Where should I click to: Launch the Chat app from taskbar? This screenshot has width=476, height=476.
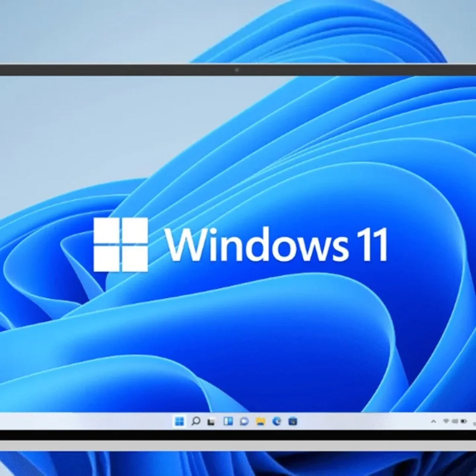tap(244, 421)
